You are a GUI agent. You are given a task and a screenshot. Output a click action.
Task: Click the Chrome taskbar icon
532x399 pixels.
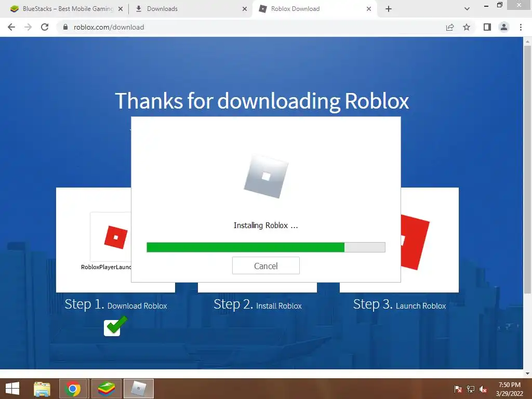tap(73, 389)
